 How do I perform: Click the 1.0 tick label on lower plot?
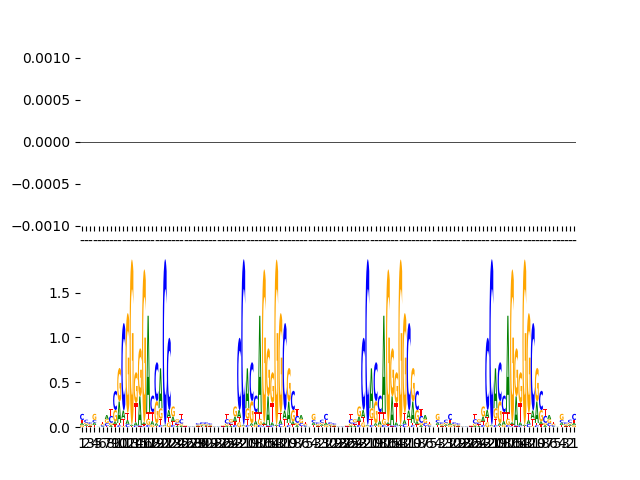[x=59, y=338]
